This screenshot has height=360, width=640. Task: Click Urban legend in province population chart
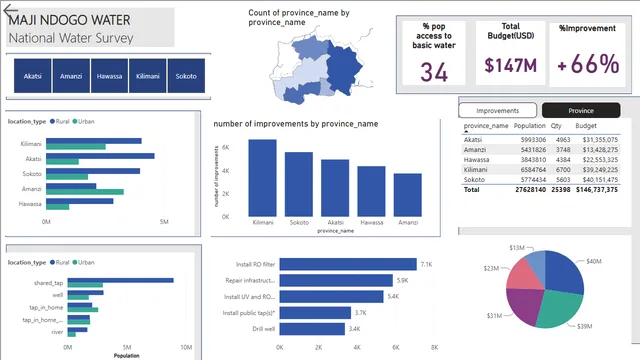coord(83,121)
